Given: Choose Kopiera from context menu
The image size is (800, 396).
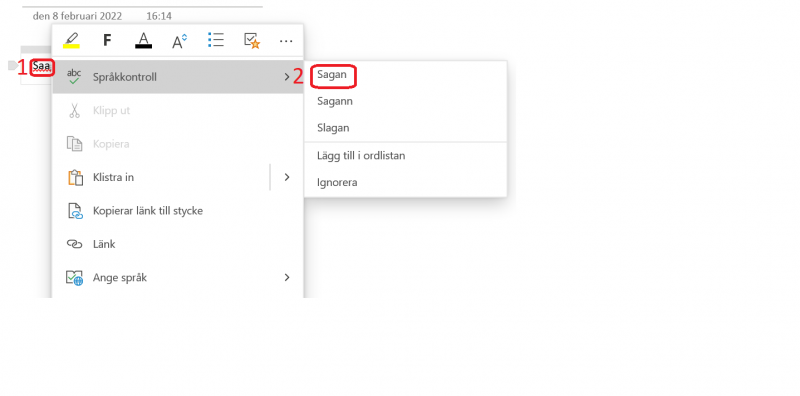Looking at the screenshot, I should tap(178, 144).
